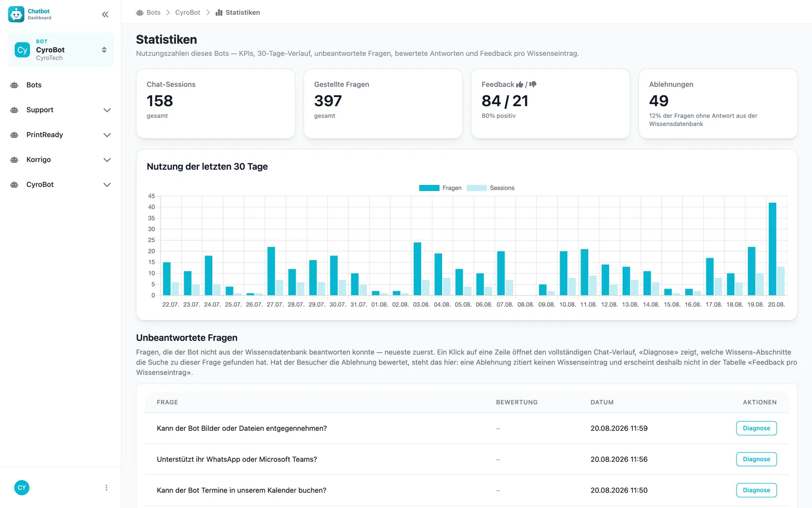The width and height of the screenshot is (812, 508).
Task: Expand the CyroBot chevron in the sidebar list
Action: [107, 184]
